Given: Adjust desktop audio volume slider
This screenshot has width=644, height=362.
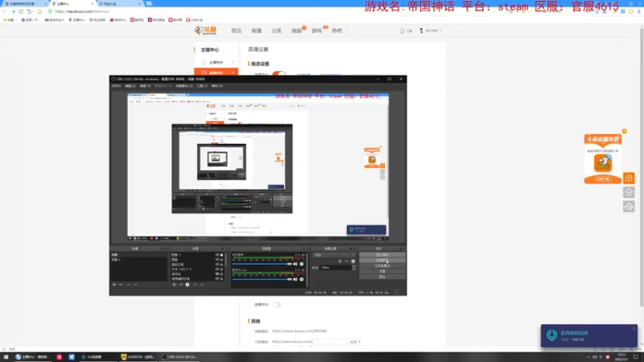Looking at the screenshot, I should 262,264.
